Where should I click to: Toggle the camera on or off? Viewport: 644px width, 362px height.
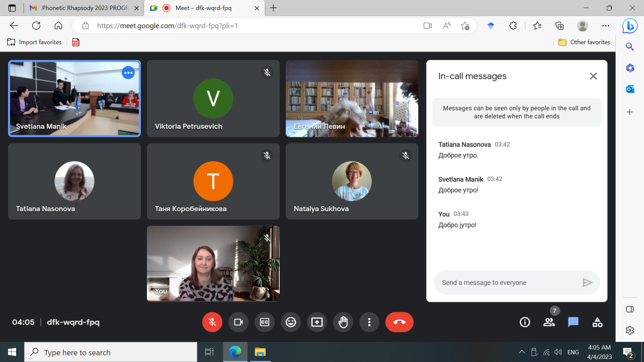(238, 322)
